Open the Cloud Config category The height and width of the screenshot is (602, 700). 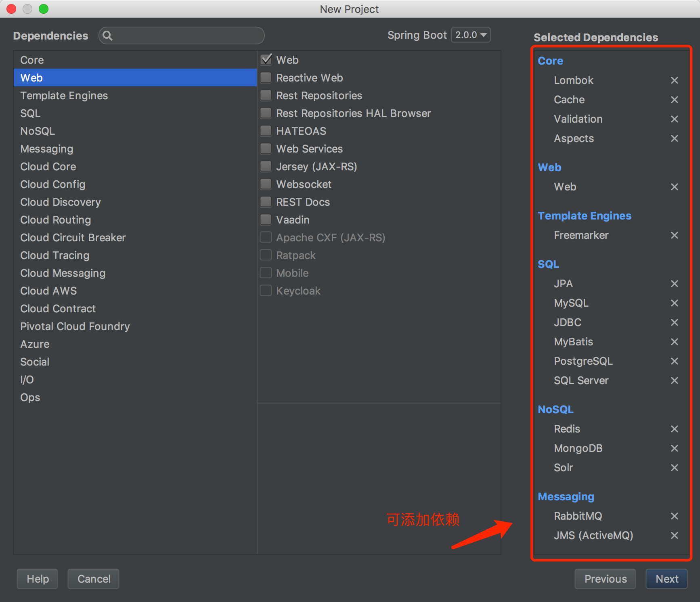point(135,184)
